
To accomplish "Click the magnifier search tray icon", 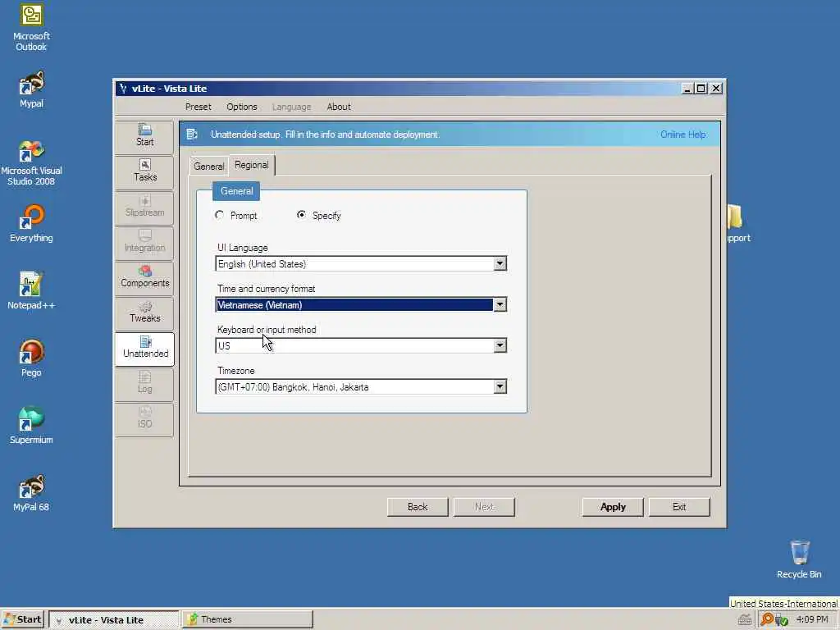I will 767,619.
